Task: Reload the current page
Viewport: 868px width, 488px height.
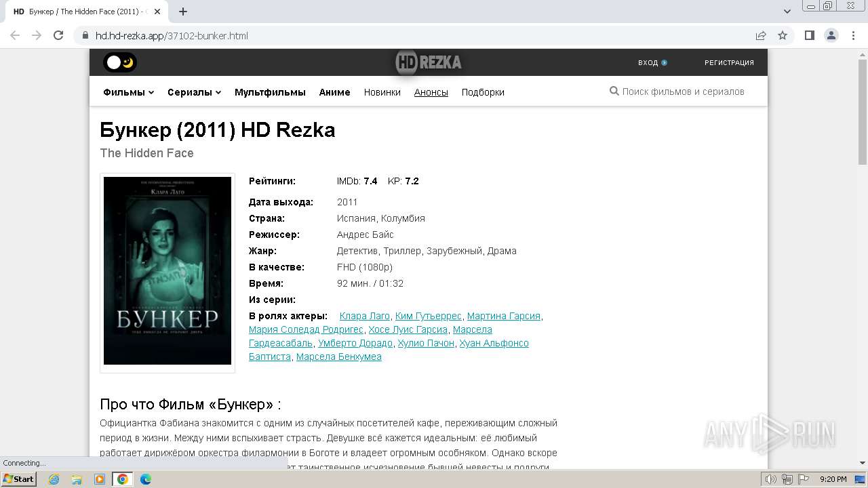Action: (58, 35)
